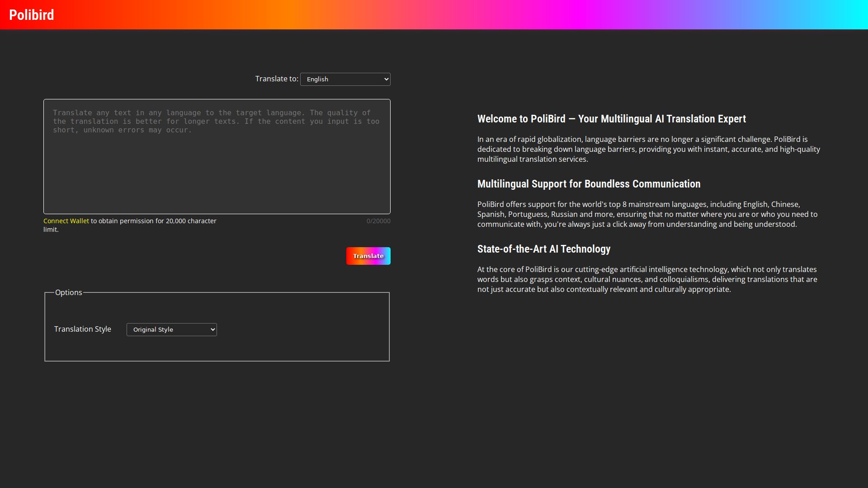This screenshot has height=488, width=868.
Task: Click the 'Welcome to PoliBird' heading
Action: click(x=611, y=119)
